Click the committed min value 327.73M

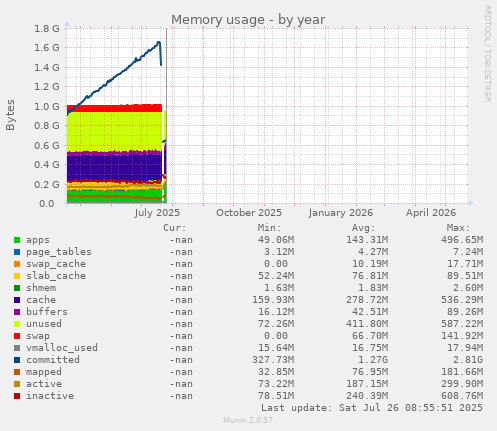pyautogui.click(x=273, y=360)
